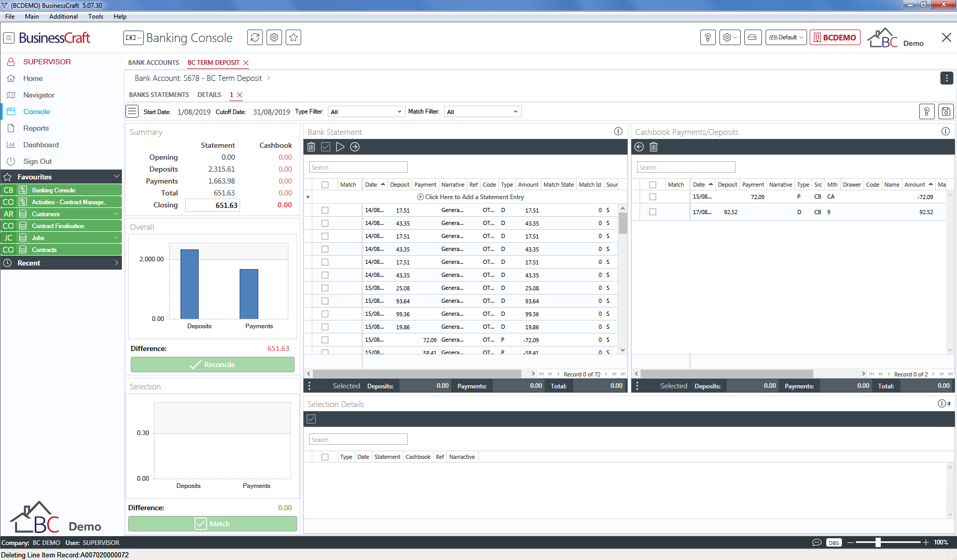Expand the Customers favourite chevron
This screenshot has height=560, width=957.
click(x=116, y=214)
